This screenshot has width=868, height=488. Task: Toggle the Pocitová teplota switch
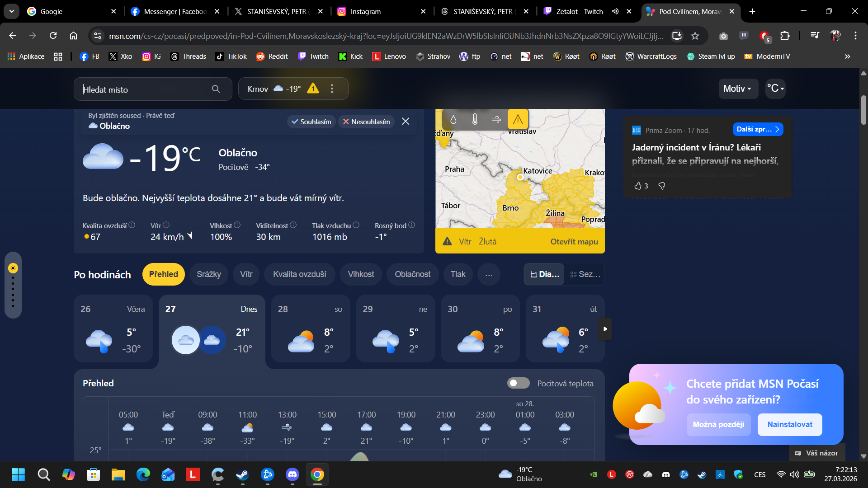[518, 383]
